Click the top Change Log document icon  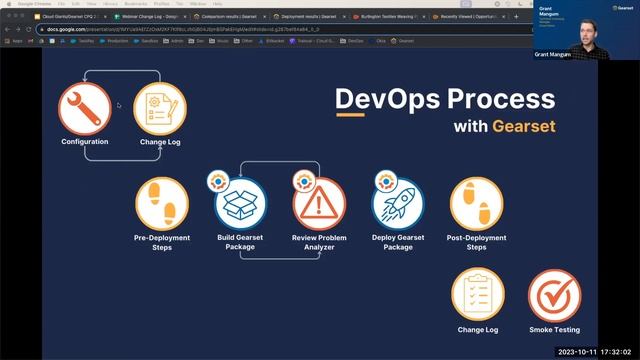[160, 109]
